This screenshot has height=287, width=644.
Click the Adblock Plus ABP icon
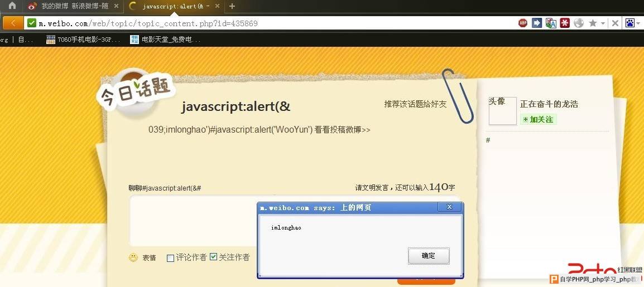coord(523,23)
